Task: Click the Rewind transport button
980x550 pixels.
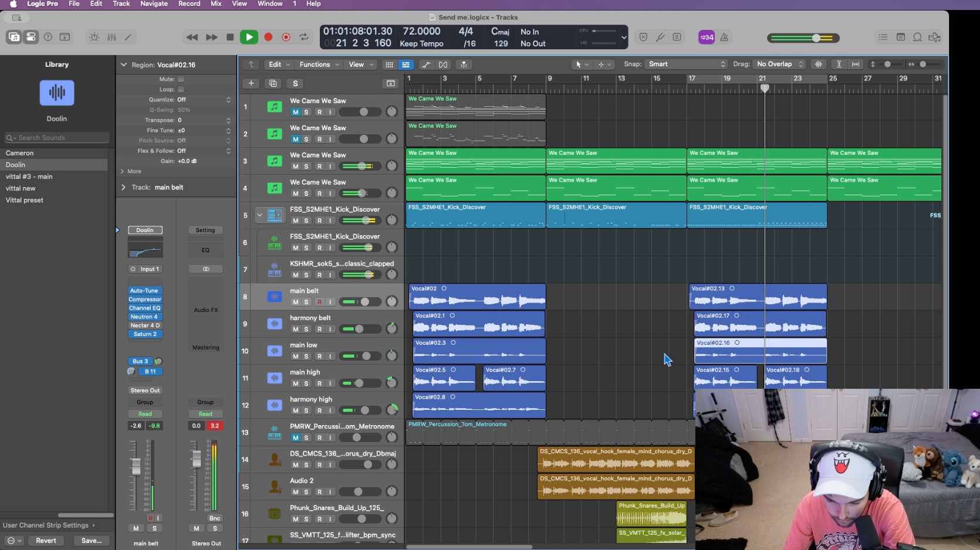Action: click(x=192, y=37)
